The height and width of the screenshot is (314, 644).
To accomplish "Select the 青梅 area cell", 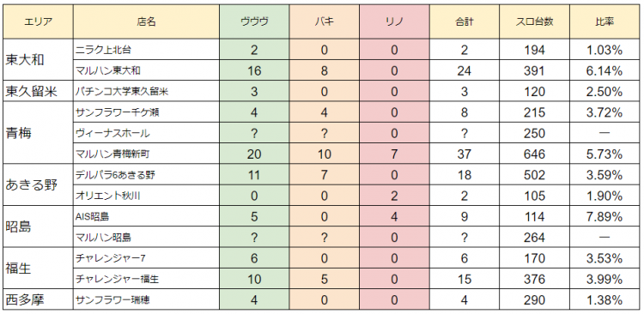I will pos(38,133).
